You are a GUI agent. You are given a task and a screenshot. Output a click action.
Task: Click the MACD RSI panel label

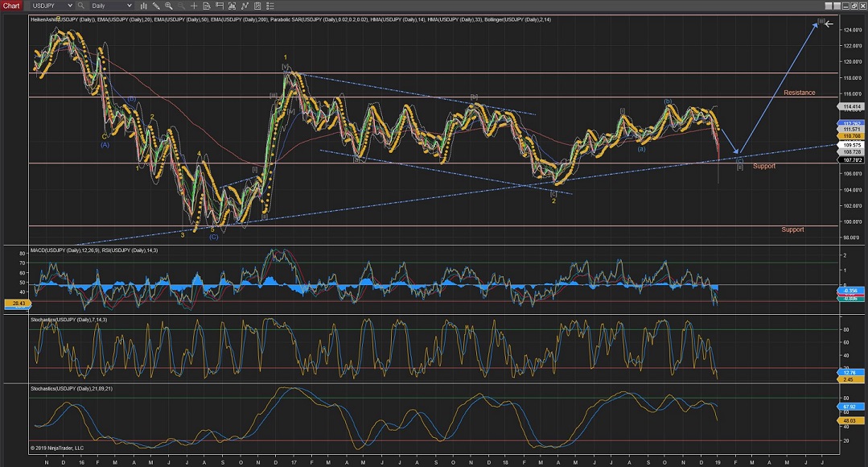pos(94,250)
